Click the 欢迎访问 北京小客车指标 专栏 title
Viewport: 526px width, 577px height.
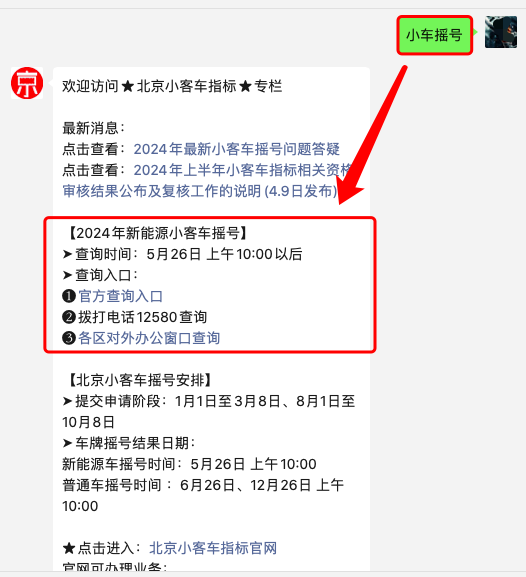point(172,86)
